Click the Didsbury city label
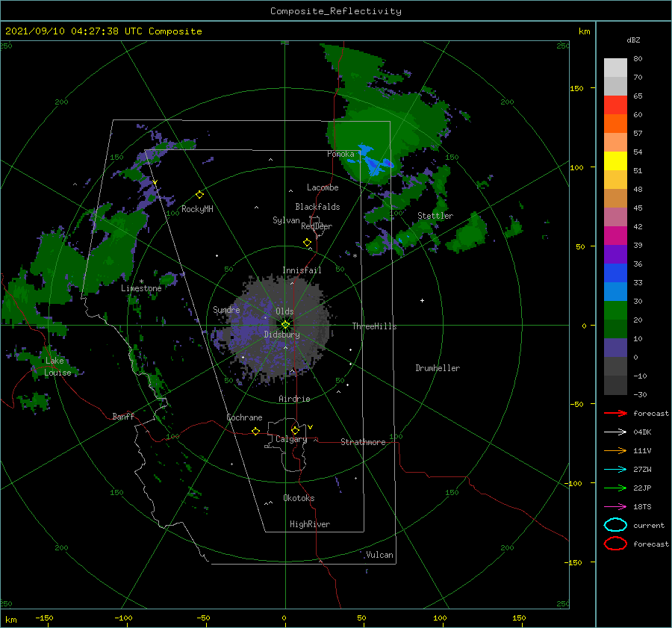 click(x=281, y=335)
